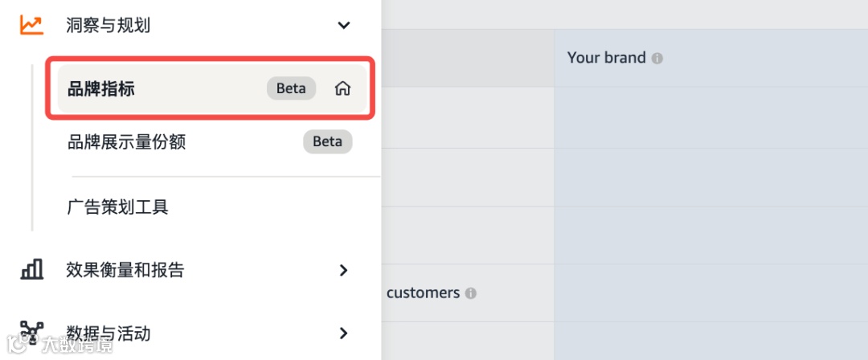Click the Your brand cell in customers row
Image resolution: width=868 pixels, height=360 pixels.
pos(710,293)
